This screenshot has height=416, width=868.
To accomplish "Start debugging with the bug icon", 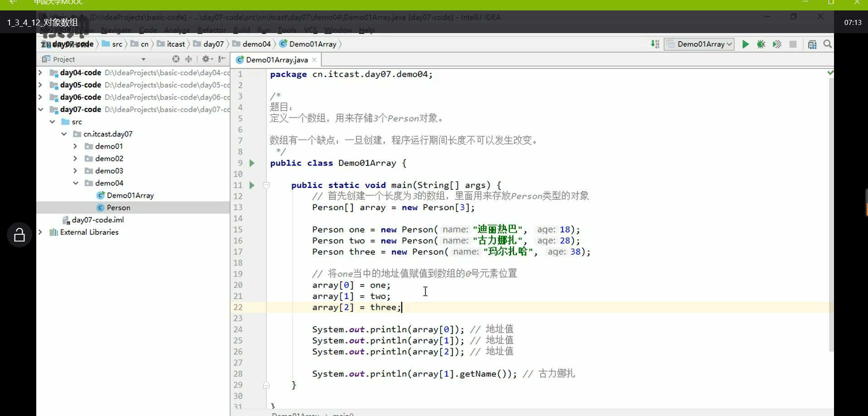I will pos(761,44).
